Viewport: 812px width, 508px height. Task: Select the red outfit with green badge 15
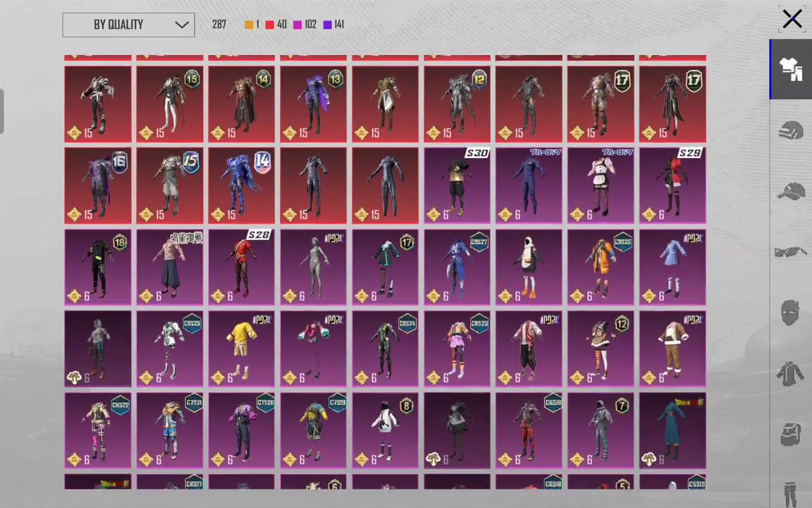click(x=170, y=104)
